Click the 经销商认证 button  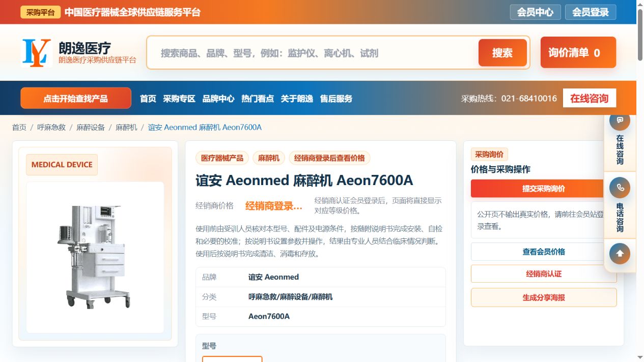(544, 274)
